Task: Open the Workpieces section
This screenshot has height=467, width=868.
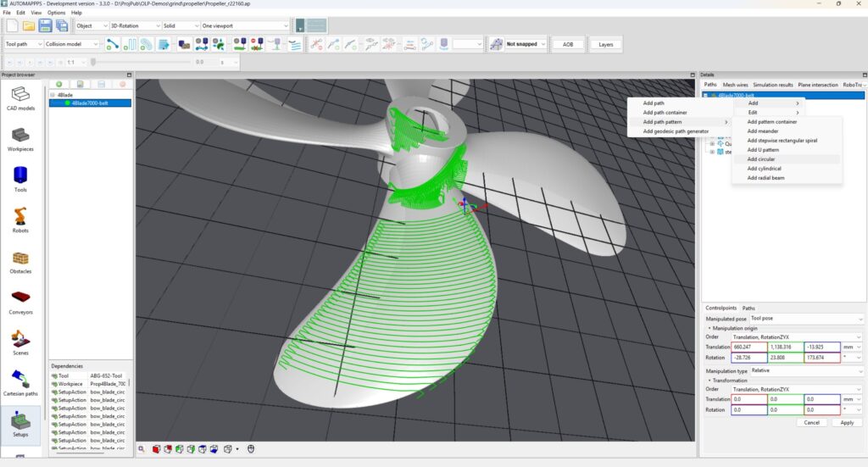Action: point(20,140)
